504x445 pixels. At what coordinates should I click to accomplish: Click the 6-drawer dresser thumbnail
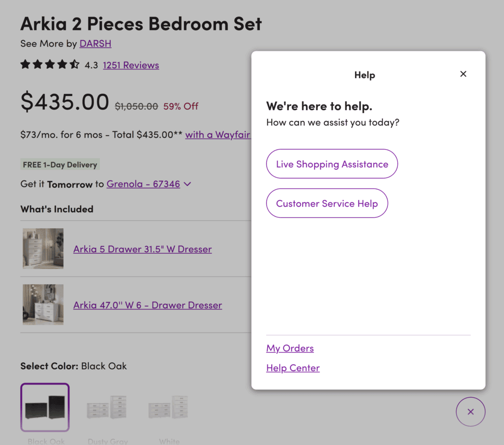43,305
